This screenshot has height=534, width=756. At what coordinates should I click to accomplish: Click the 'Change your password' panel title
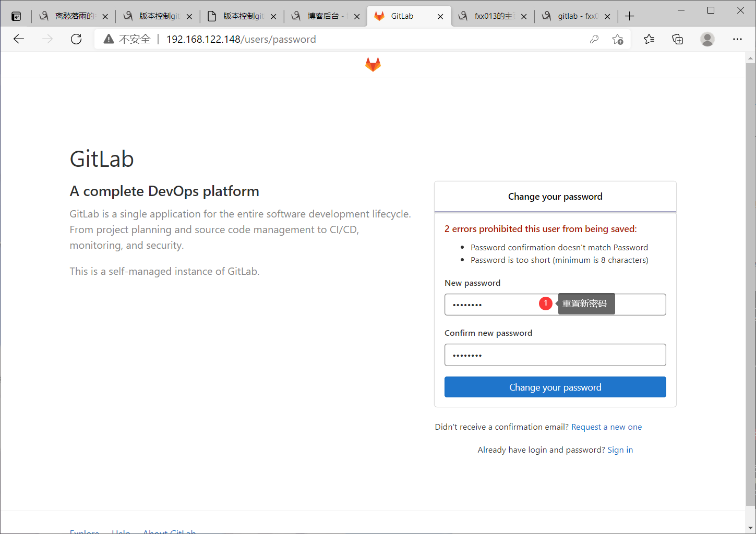(x=555, y=197)
